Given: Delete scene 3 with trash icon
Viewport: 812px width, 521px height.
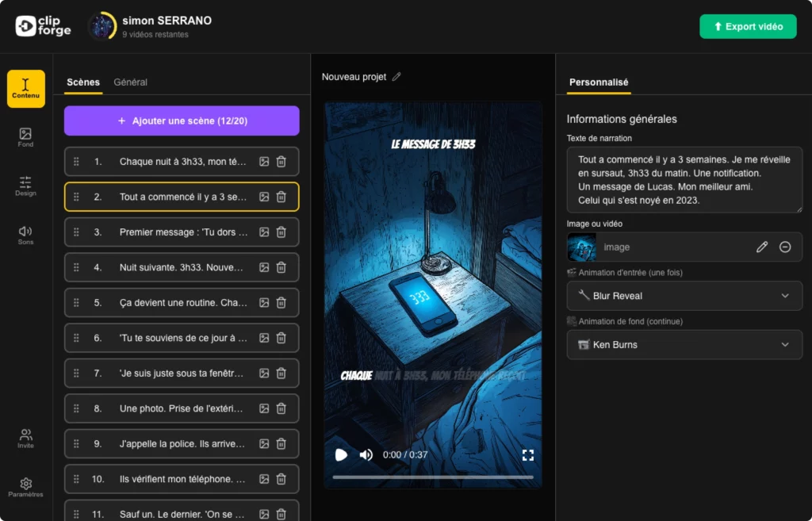Looking at the screenshot, I should pos(281,232).
